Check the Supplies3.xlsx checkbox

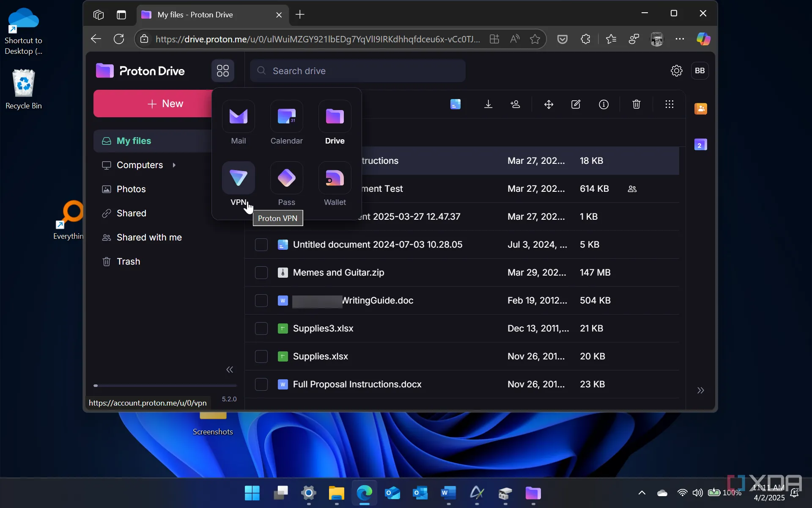261,329
